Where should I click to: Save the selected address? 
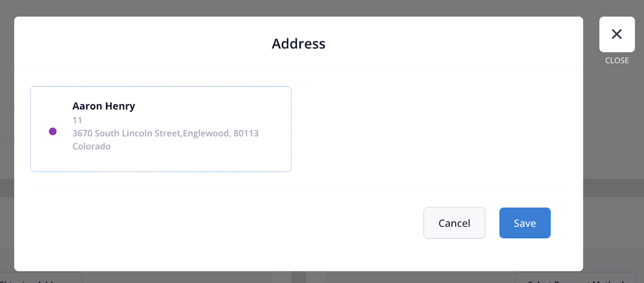tap(524, 223)
